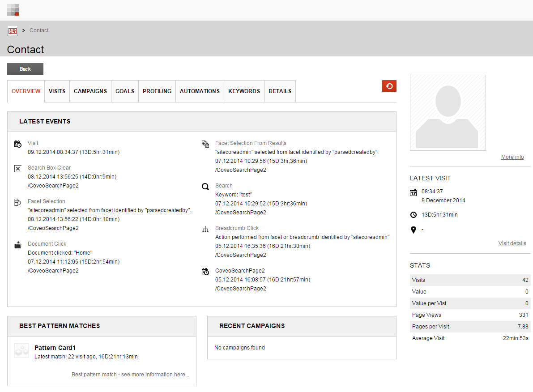Click the red refresh icon near the tabs
533x392 pixels.
[389, 86]
